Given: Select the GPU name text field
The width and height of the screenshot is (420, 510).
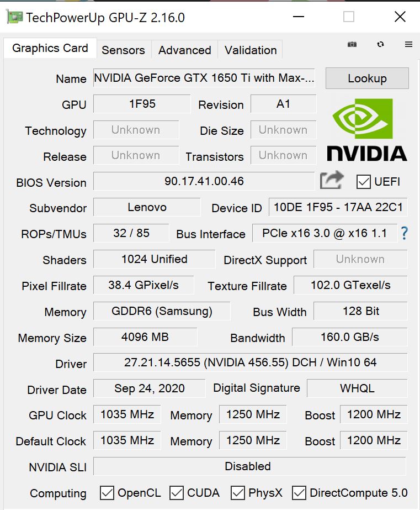Looking at the screenshot, I should pos(204,78).
